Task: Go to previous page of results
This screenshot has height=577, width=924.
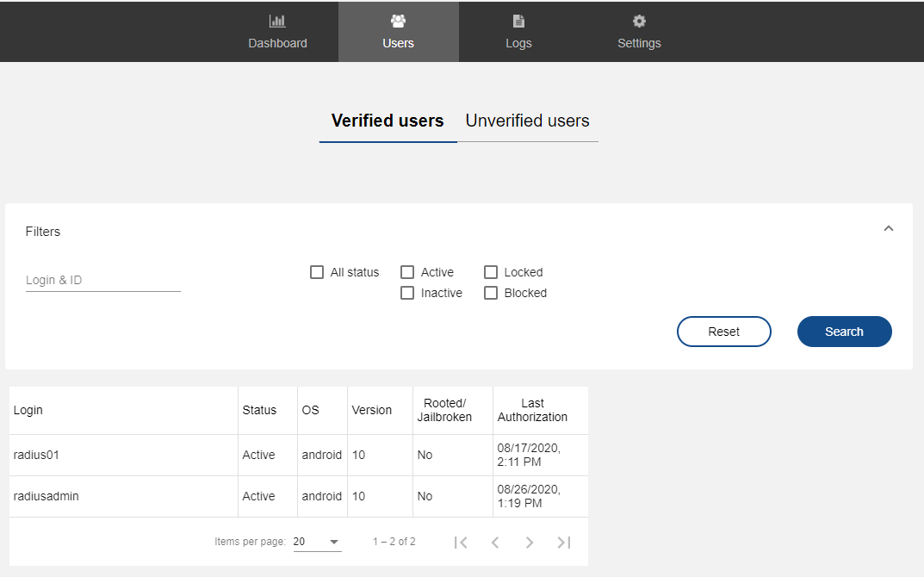Action: click(x=495, y=542)
